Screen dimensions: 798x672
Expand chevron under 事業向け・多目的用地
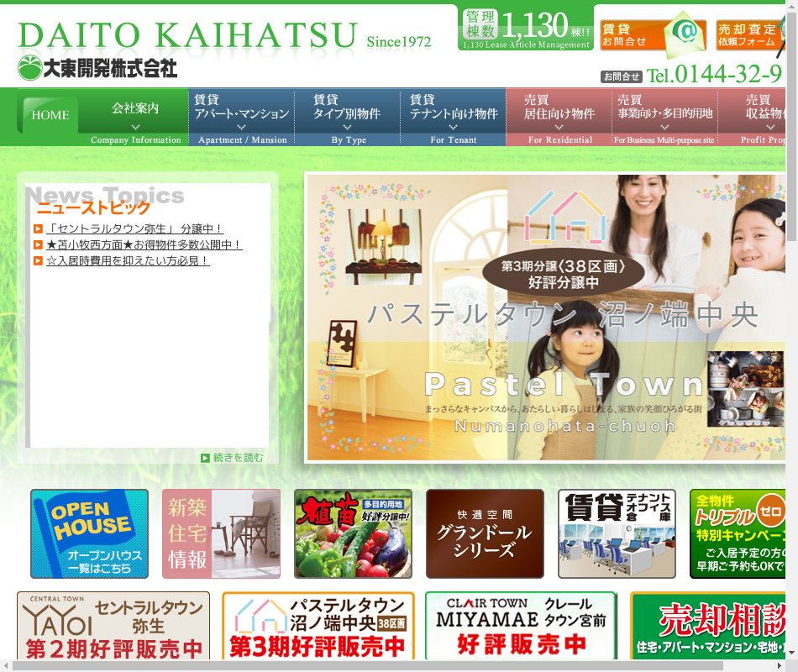(x=664, y=128)
